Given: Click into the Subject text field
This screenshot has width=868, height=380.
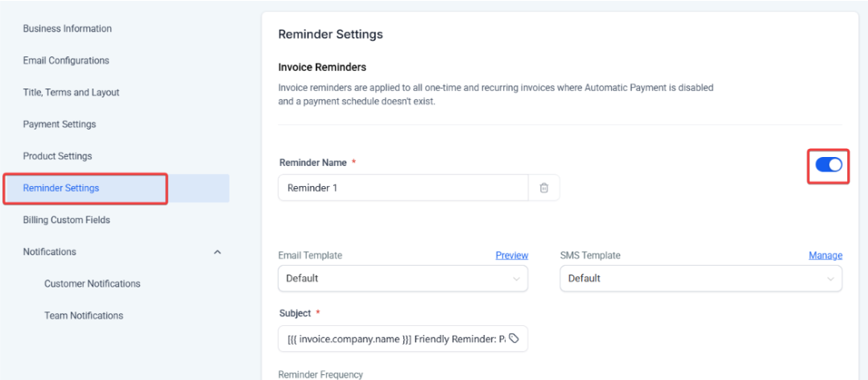Looking at the screenshot, I should (x=395, y=339).
